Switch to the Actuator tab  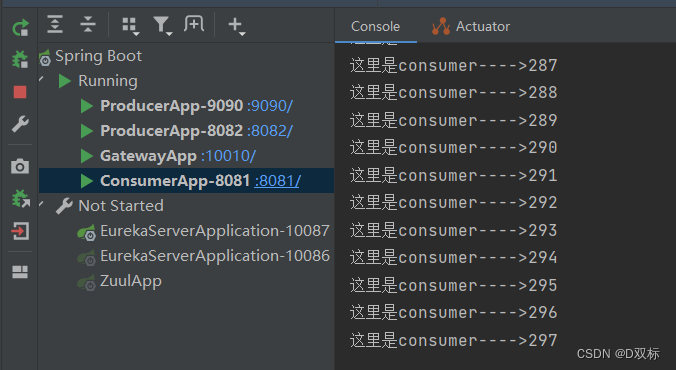coord(471,26)
